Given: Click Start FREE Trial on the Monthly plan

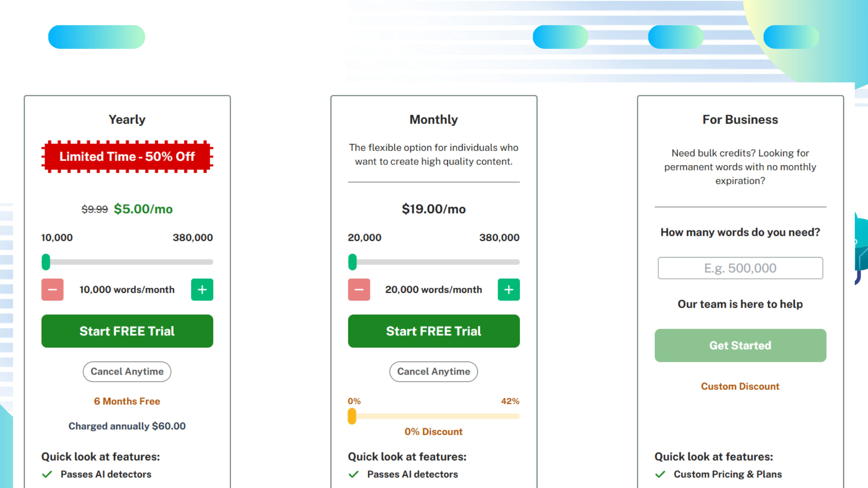Looking at the screenshot, I should 433,331.
